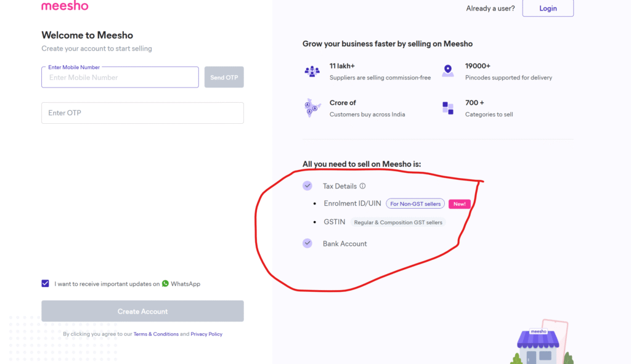Click the Enter OTP input field
Viewport: 631px width, 364px height.
tap(142, 113)
